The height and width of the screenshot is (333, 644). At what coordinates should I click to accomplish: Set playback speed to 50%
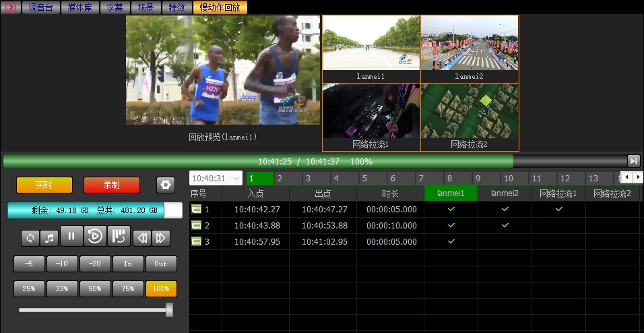95,289
